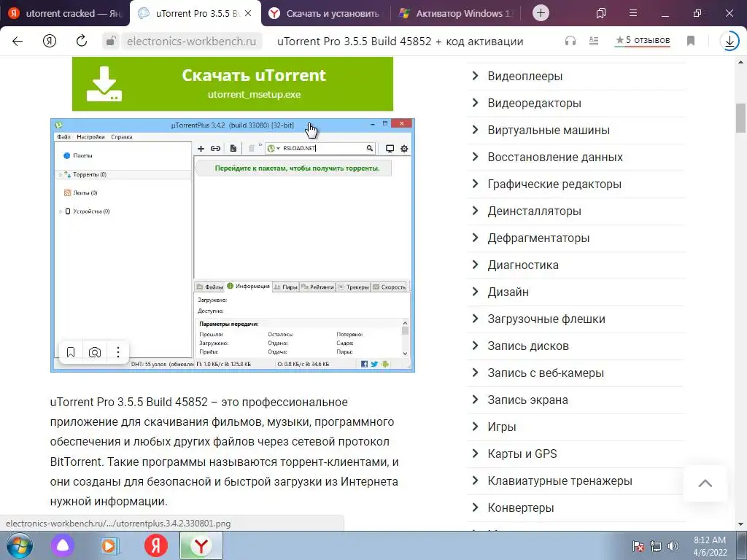
Task: Open the Игры category link
Action: (502, 427)
